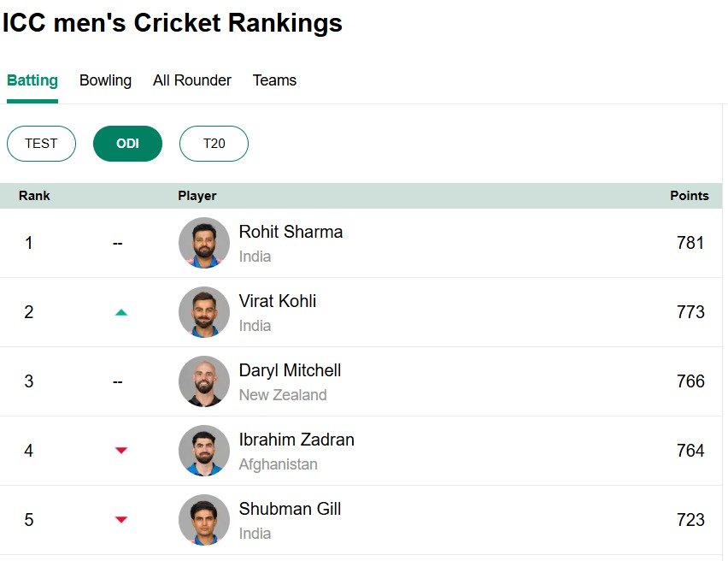Viewport: 728px width, 561px height.
Task: Select the All Rounder tab
Action: [191, 80]
